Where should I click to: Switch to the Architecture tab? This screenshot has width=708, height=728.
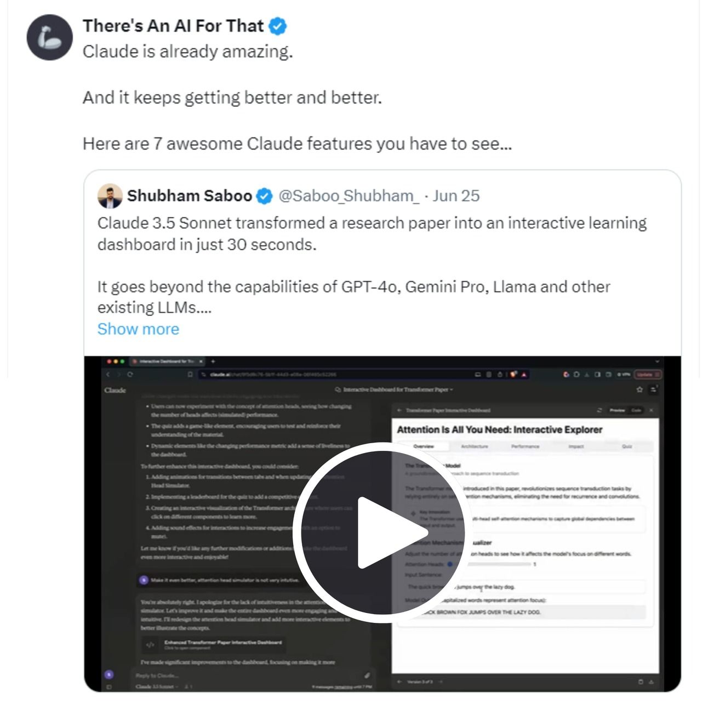tap(474, 446)
